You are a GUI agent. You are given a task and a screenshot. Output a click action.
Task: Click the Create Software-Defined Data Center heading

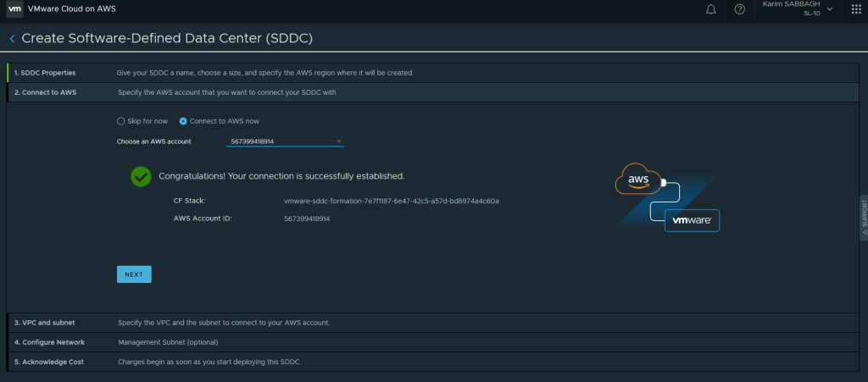pos(167,39)
